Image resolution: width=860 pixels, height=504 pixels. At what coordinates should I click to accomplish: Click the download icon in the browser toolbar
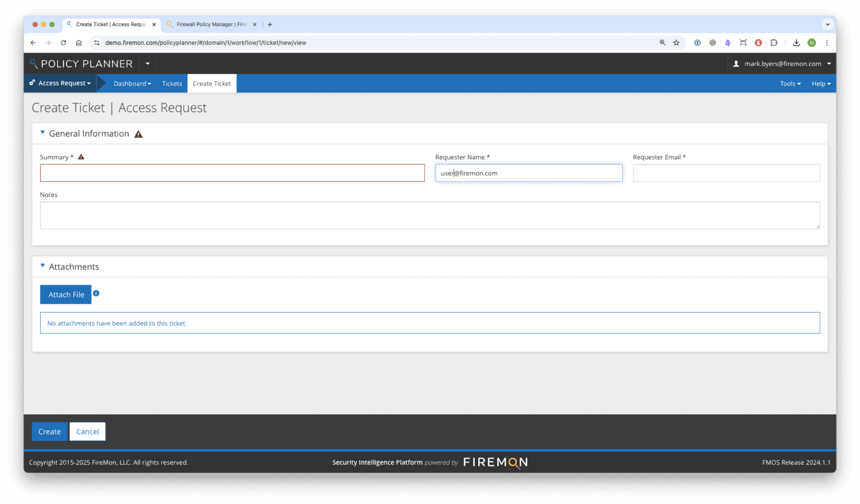point(796,43)
